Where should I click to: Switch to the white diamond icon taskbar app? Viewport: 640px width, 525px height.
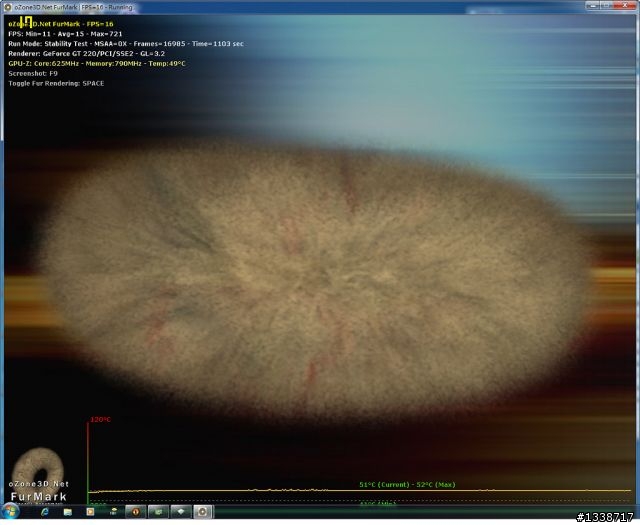coord(181,512)
